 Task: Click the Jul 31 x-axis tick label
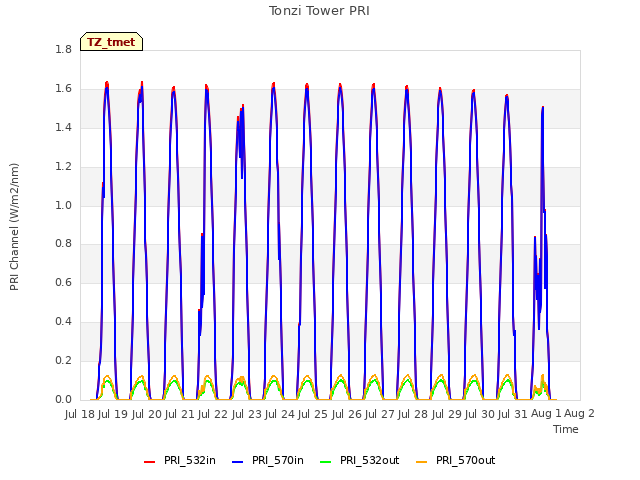[513, 414]
